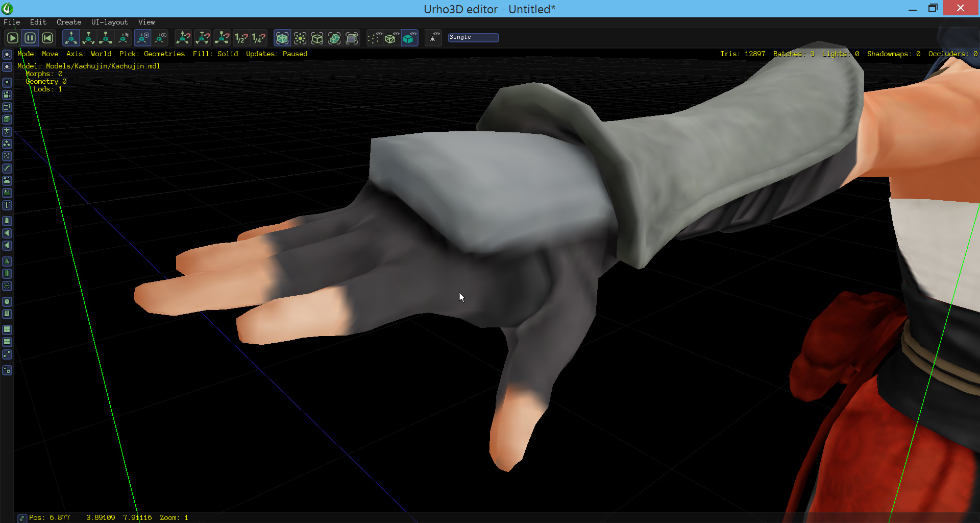Screen dimensions: 980x523
Task: Open the Create menu
Action: tap(69, 22)
